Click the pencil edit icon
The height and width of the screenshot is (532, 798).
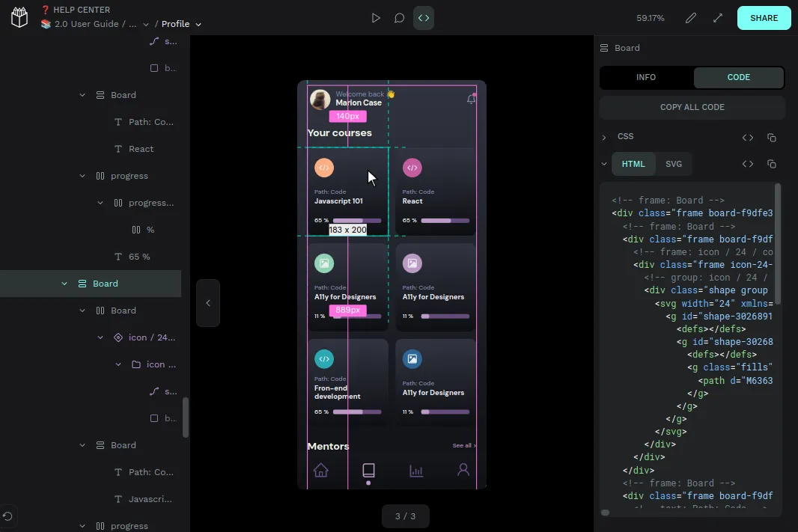tap(691, 18)
